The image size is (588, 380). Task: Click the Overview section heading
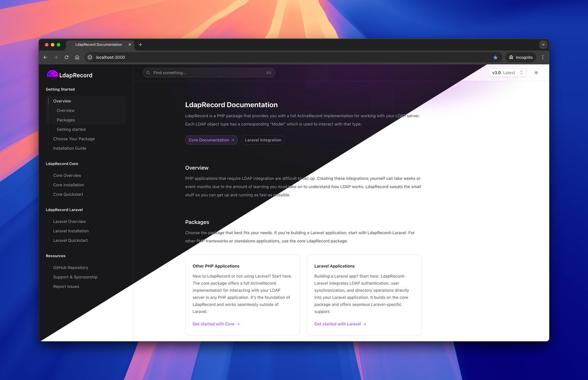coord(197,168)
